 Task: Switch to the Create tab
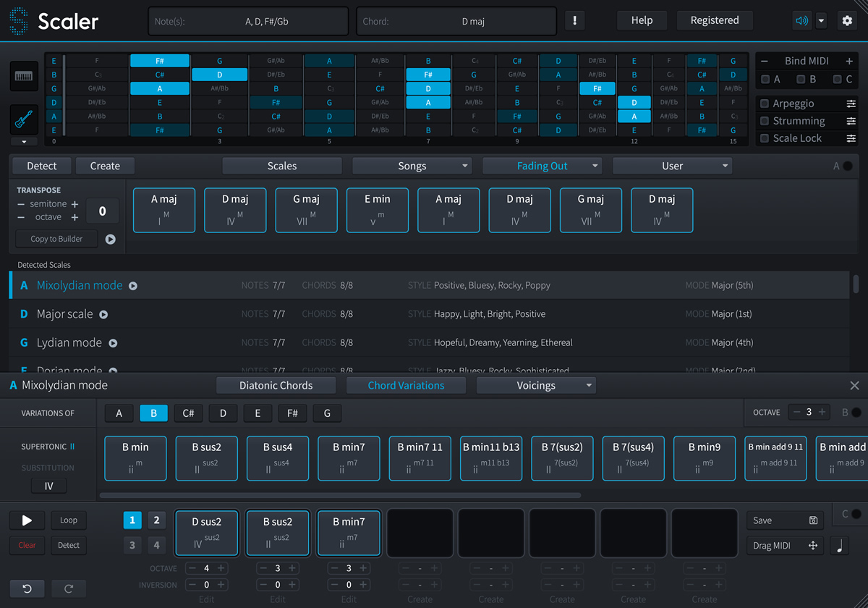tap(105, 165)
